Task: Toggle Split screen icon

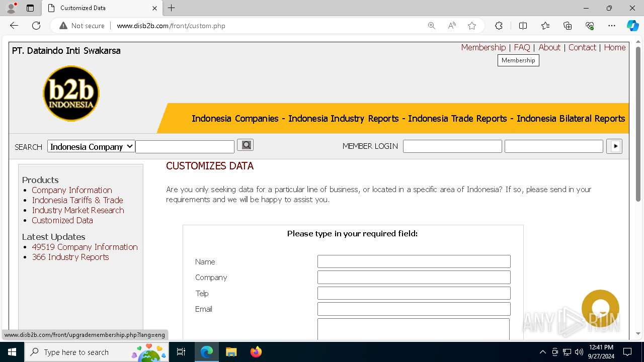Action: [x=523, y=26]
